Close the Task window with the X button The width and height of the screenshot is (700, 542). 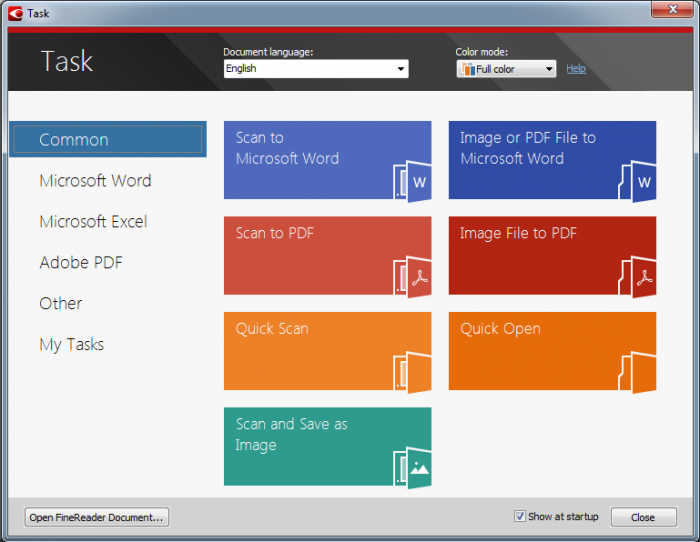tap(672, 9)
